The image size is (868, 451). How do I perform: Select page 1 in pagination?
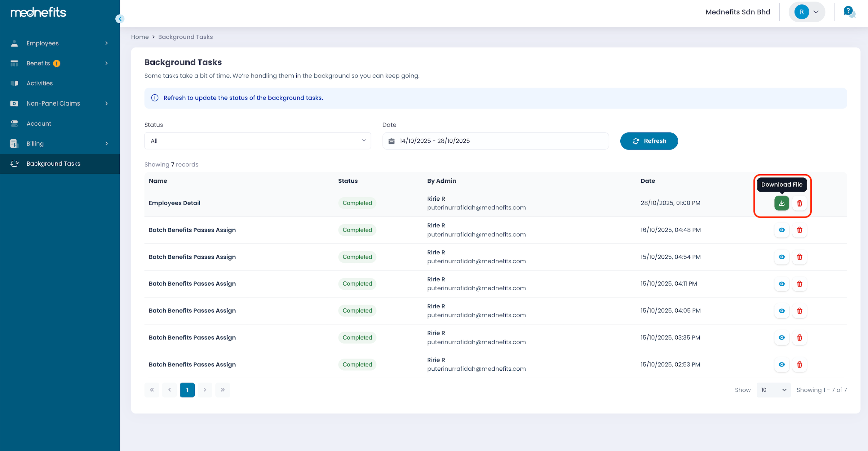tap(187, 390)
